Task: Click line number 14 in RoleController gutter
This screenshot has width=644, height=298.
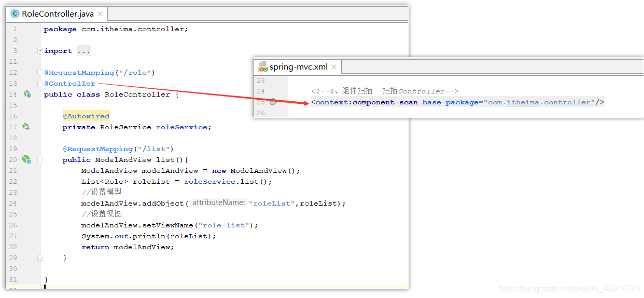Action: [13, 94]
